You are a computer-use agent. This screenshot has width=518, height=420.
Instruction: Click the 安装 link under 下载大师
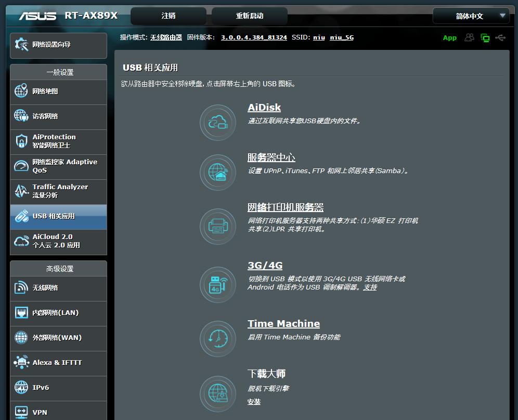[x=253, y=401]
